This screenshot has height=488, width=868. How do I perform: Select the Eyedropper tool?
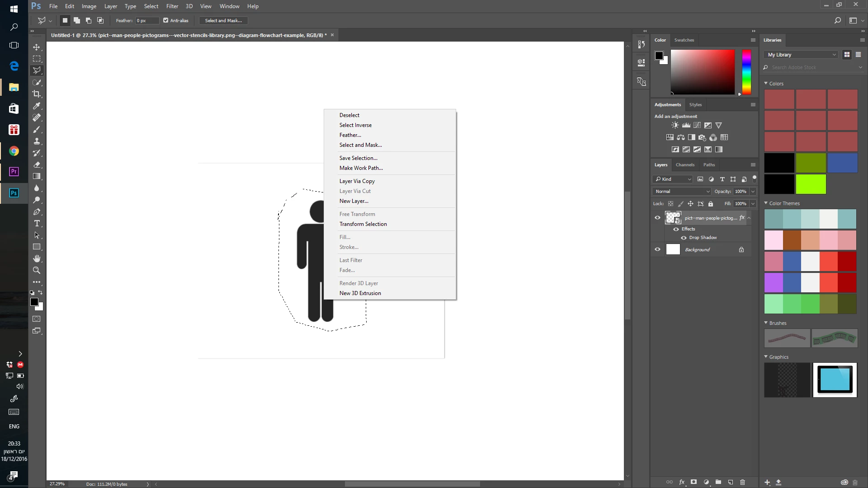(x=37, y=106)
